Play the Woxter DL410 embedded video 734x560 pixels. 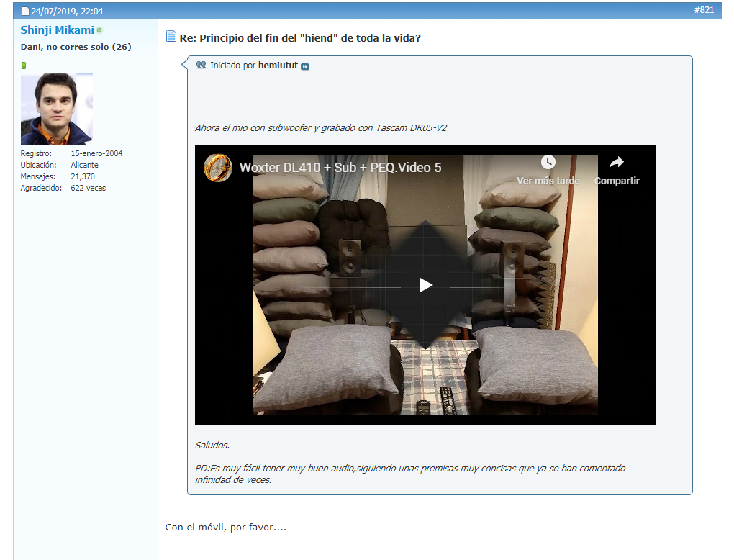pyautogui.click(x=425, y=285)
